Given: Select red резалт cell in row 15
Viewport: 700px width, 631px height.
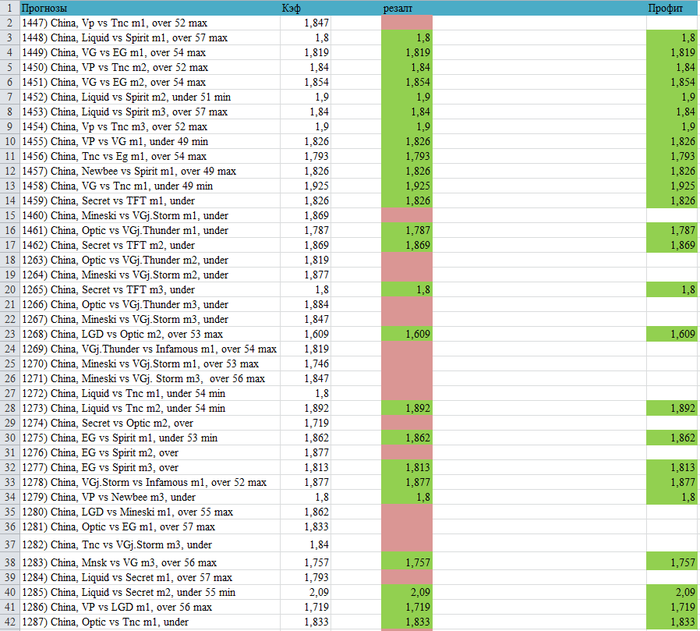Looking at the screenshot, I should [407, 215].
